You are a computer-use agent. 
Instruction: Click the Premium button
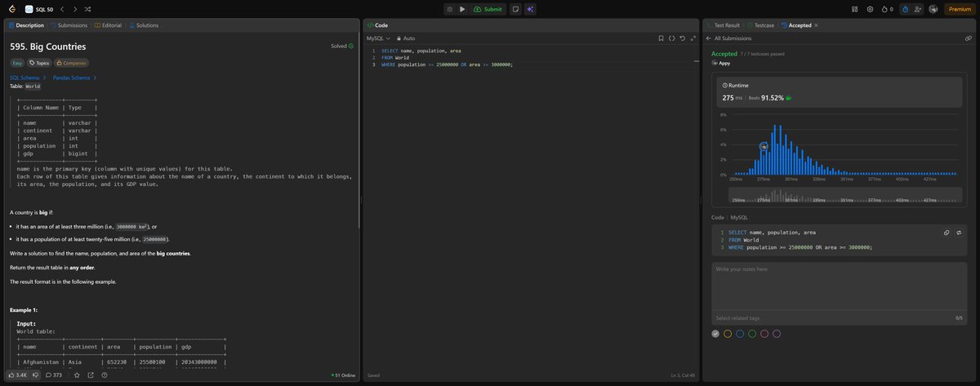960,9
